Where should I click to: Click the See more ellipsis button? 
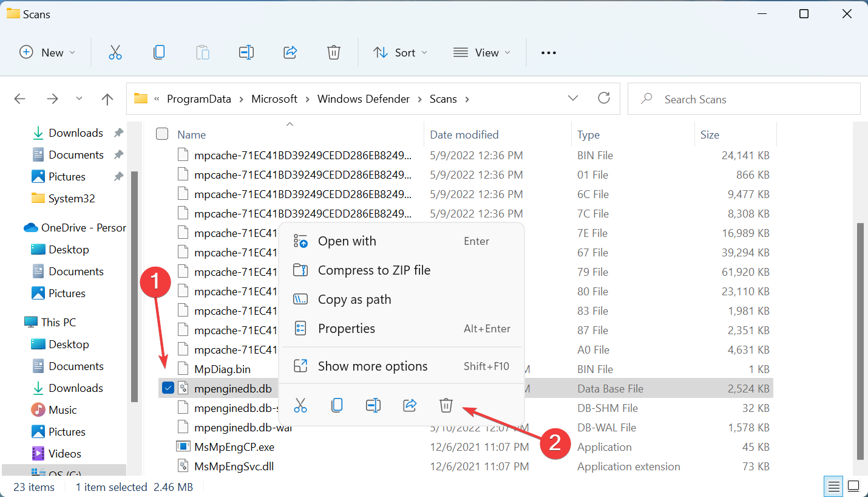(x=548, y=52)
